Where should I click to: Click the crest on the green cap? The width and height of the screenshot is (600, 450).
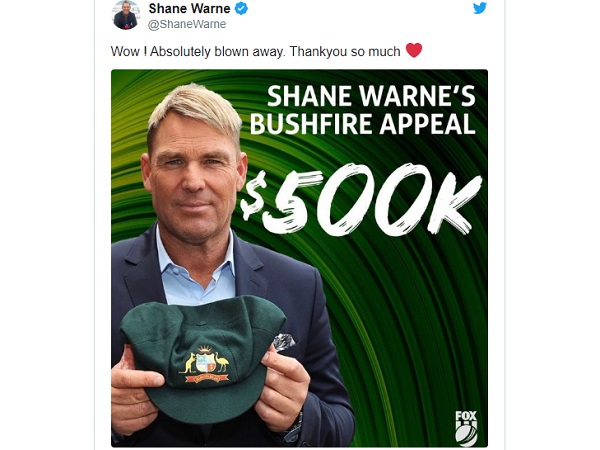205,364
